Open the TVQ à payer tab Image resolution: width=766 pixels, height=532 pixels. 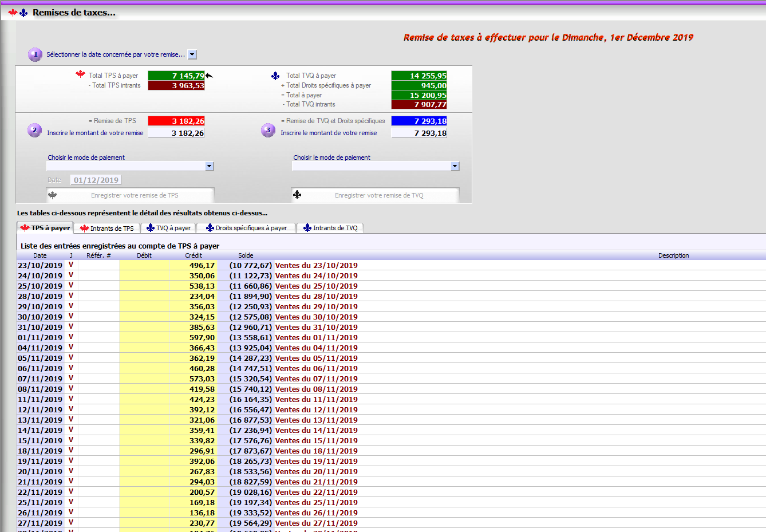[x=168, y=228]
